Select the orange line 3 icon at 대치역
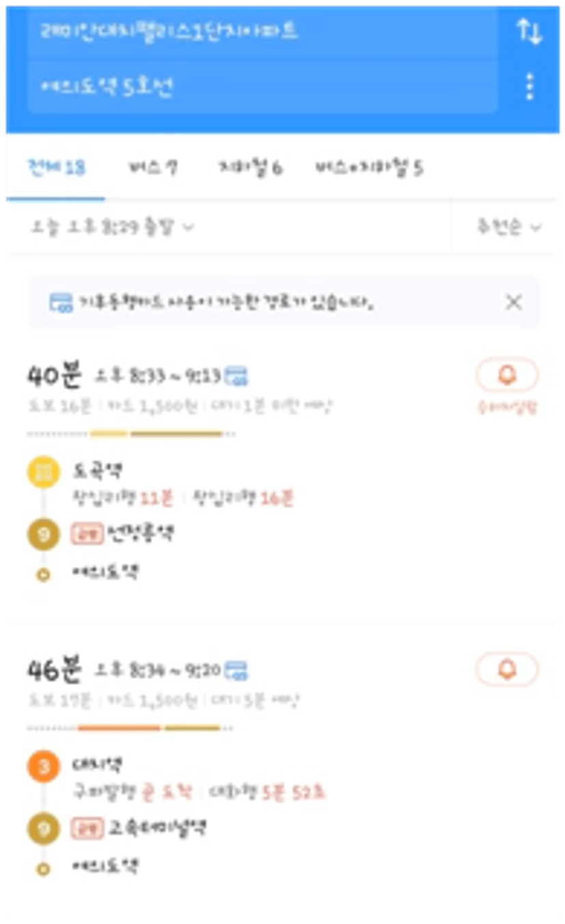 point(43,767)
